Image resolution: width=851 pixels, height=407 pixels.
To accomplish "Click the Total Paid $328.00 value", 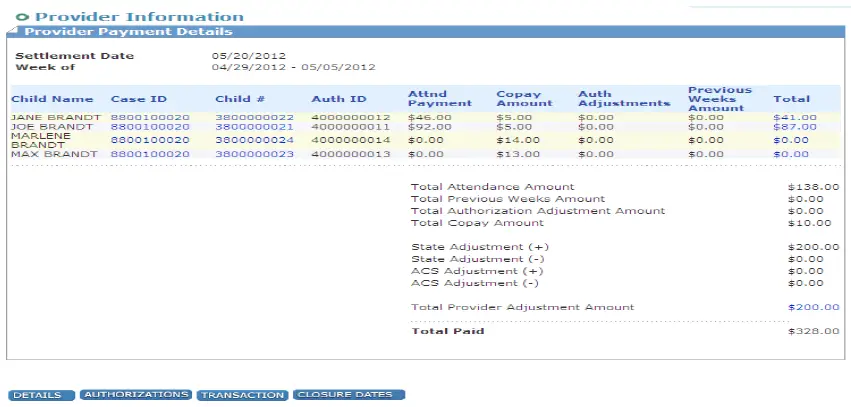I will point(814,331).
